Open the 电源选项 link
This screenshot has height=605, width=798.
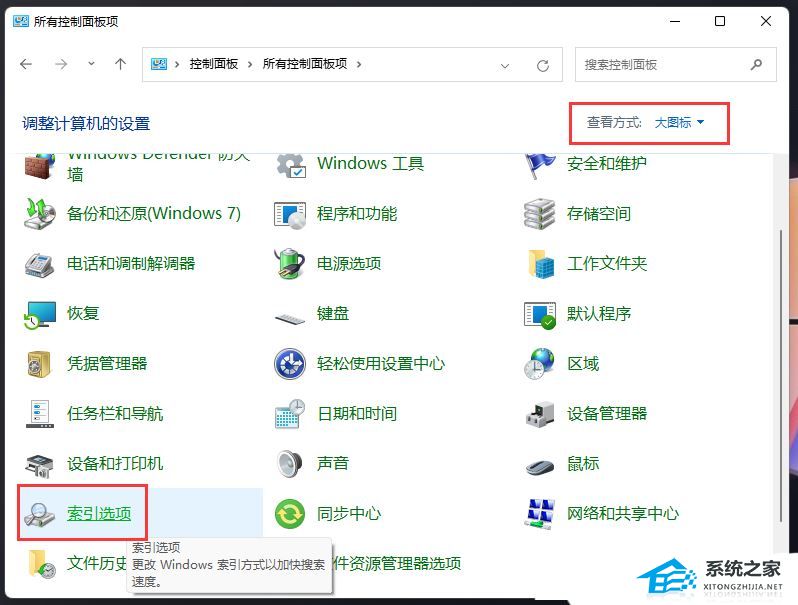click(349, 264)
